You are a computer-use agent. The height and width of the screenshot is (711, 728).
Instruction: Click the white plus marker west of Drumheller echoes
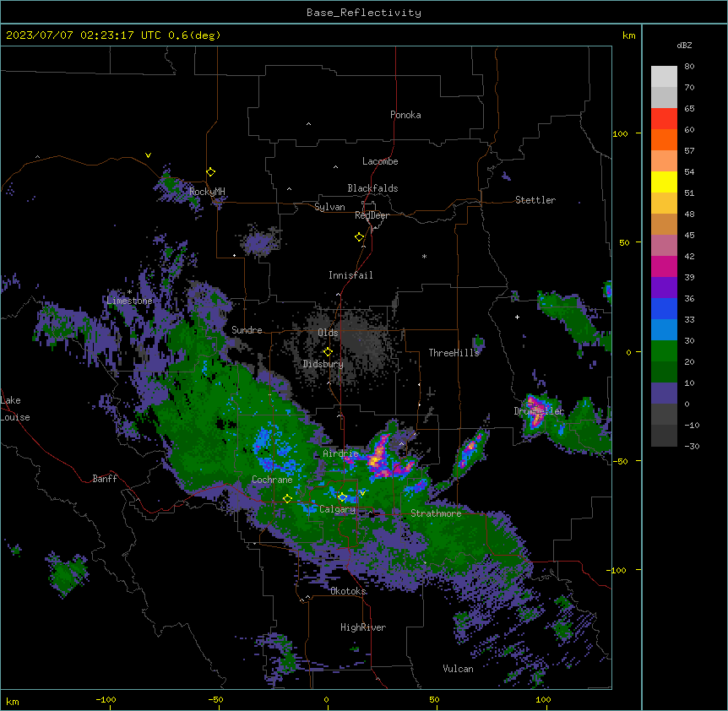(517, 317)
